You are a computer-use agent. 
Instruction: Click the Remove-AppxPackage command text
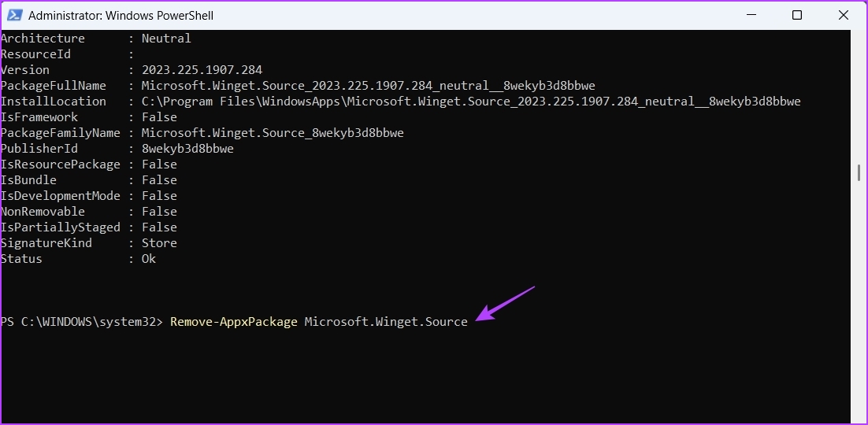pos(234,322)
